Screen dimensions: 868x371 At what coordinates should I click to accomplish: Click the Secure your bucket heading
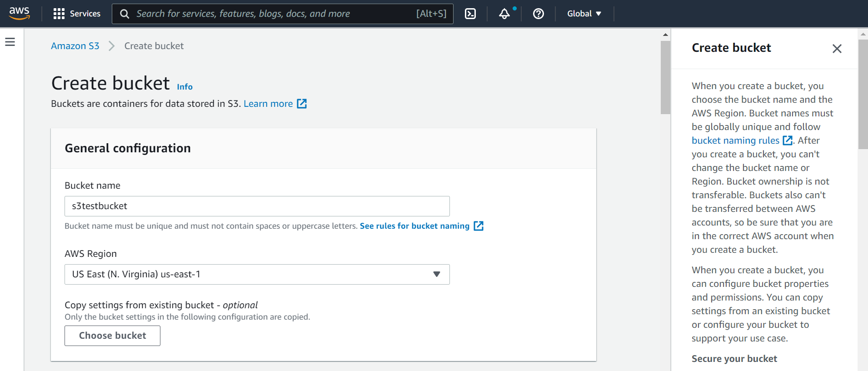click(734, 359)
